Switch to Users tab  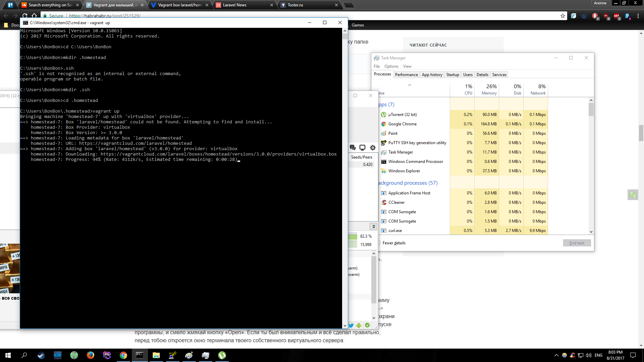(x=468, y=75)
